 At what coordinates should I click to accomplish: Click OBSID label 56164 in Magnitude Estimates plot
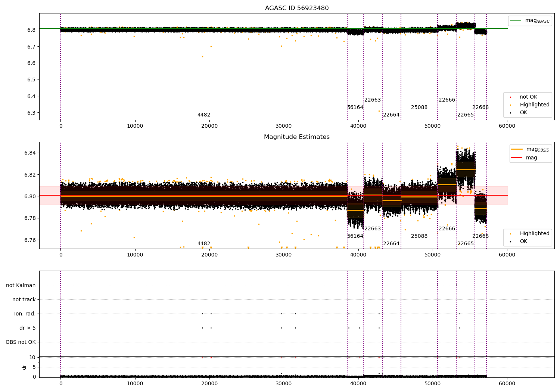(355, 236)
